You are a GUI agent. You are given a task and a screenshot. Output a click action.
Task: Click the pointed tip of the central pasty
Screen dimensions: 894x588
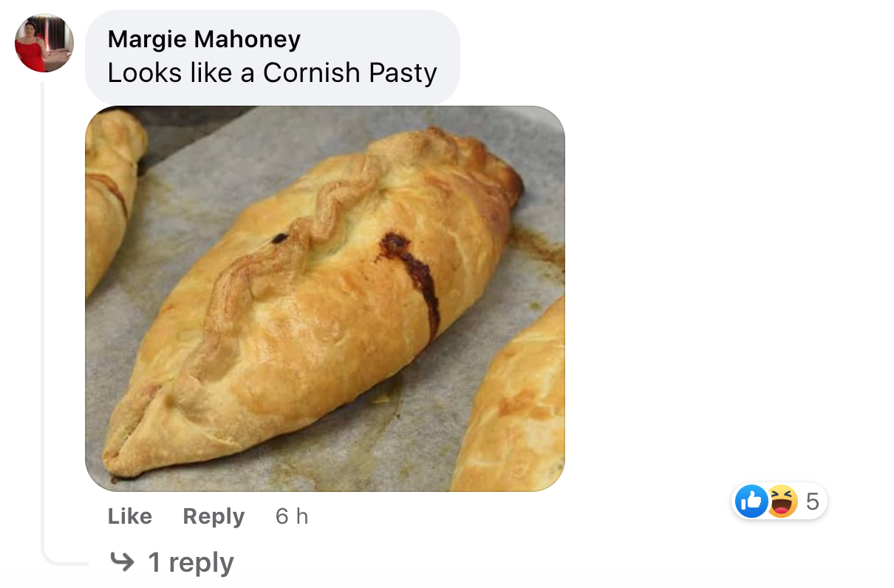(x=118, y=462)
